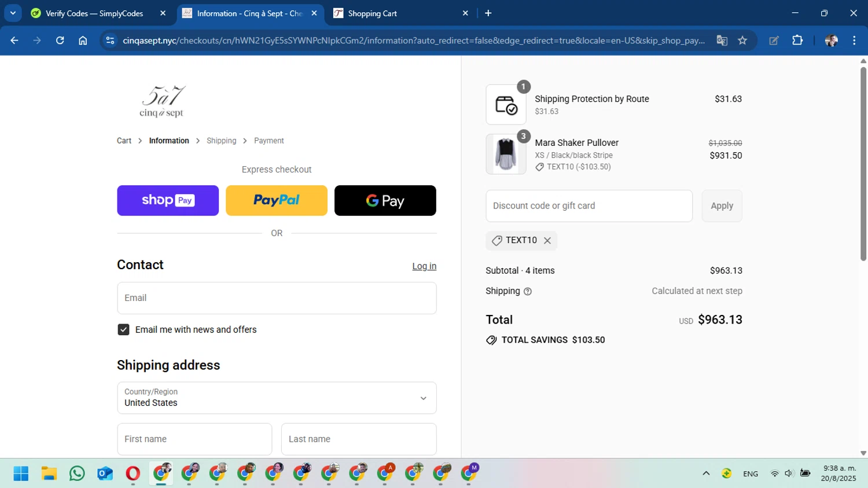Open the tab search dropdown arrow
This screenshot has height=488, width=868.
click(13, 13)
